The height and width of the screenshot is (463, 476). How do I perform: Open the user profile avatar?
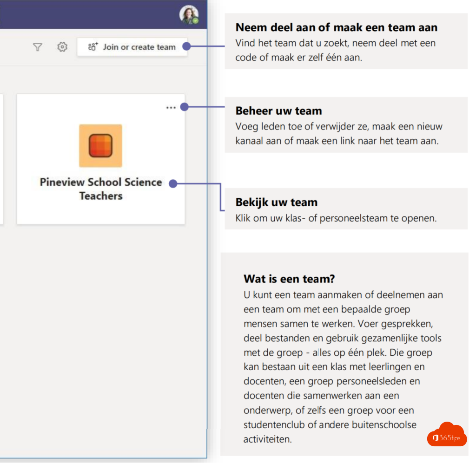tap(188, 15)
